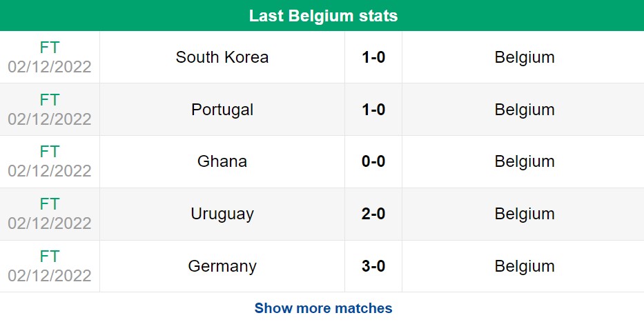This screenshot has width=644, height=322.
Task: Select the 3-0 score of Germany match
Action: pos(373,266)
